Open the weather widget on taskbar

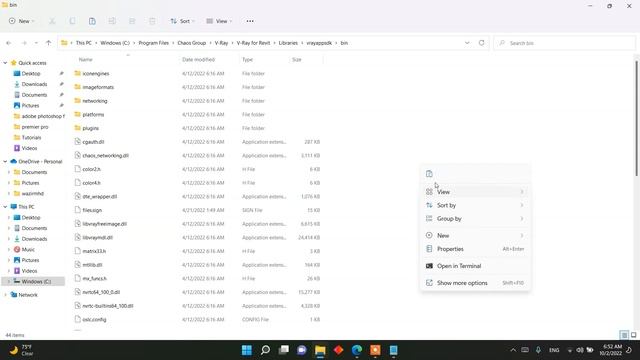click(x=21, y=350)
